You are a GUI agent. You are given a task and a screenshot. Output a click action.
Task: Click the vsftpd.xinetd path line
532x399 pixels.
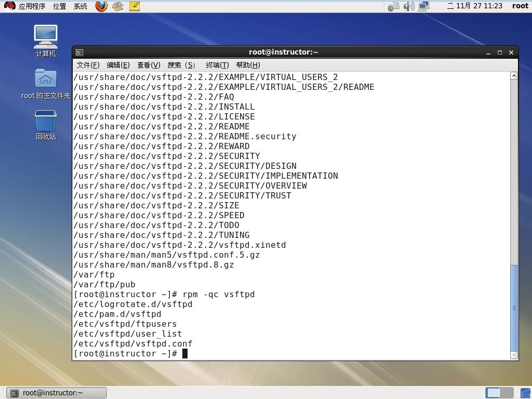pyautogui.click(x=180, y=245)
